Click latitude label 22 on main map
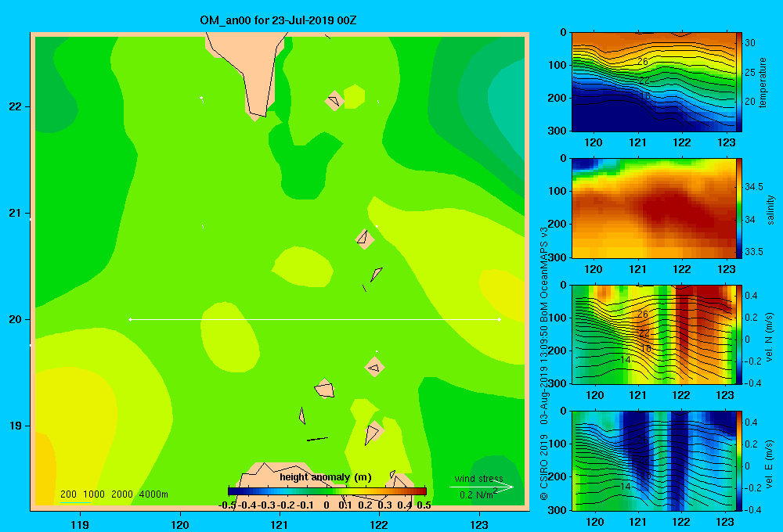 [16, 106]
